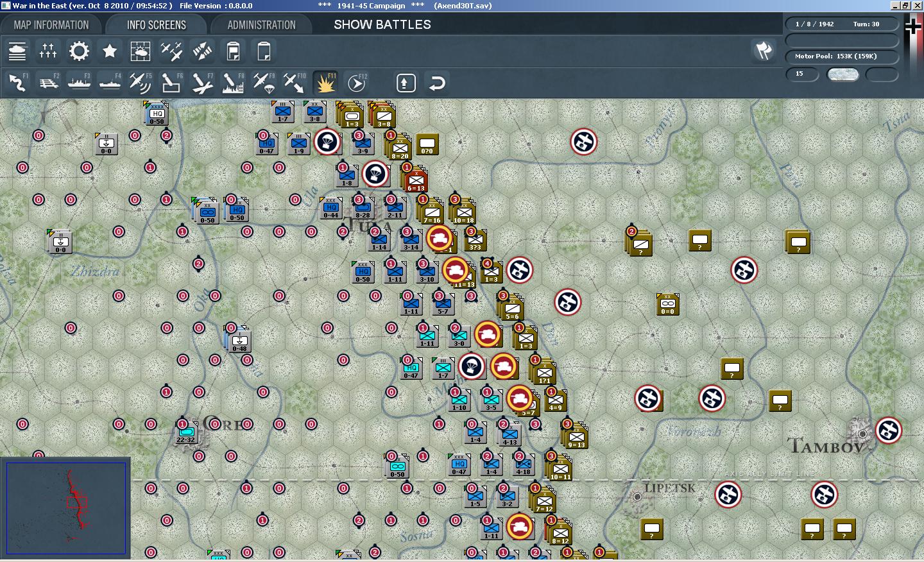This screenshot has height=562, width=924.
Task: Open the blank report document icon
Action: click(x=264, y=51)
